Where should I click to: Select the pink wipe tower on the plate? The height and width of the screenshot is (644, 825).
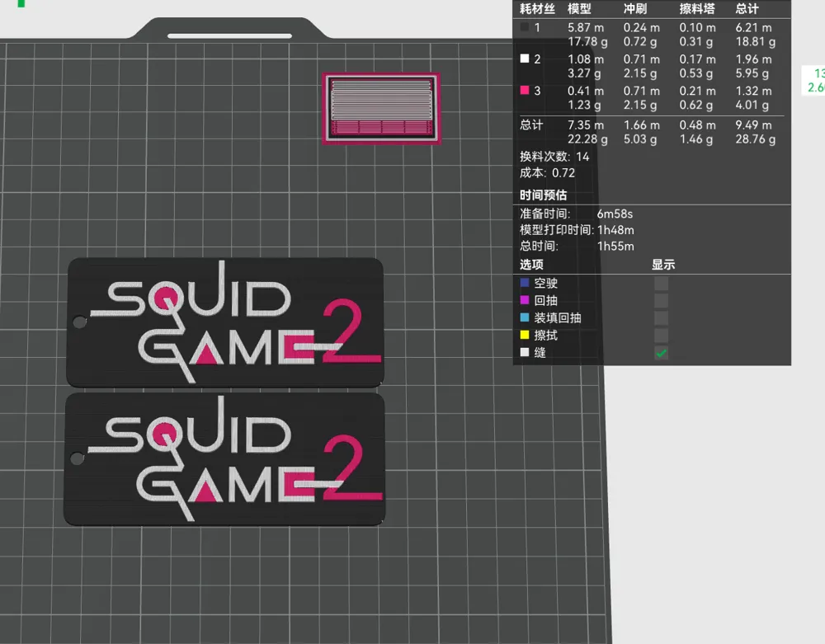[x=381, y=108]
